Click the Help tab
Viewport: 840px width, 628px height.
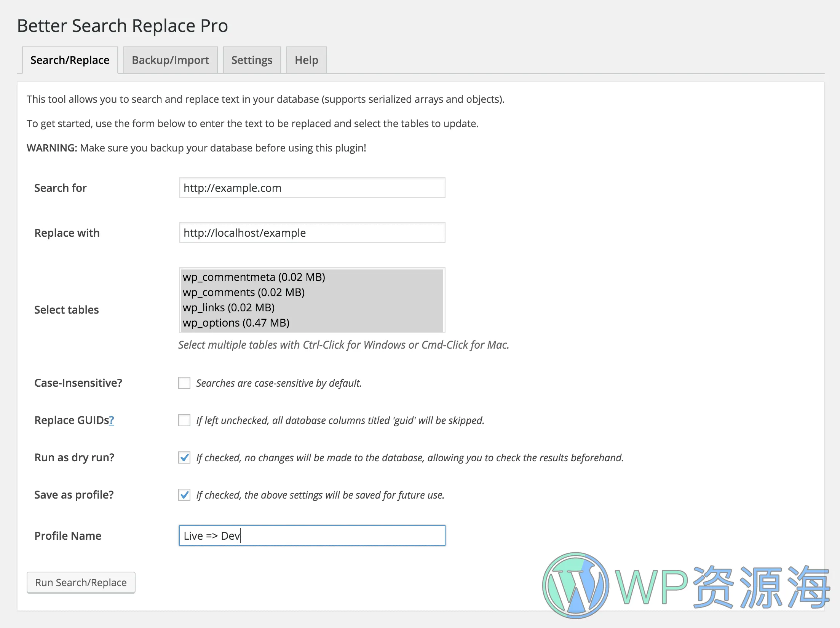point(306,60)
